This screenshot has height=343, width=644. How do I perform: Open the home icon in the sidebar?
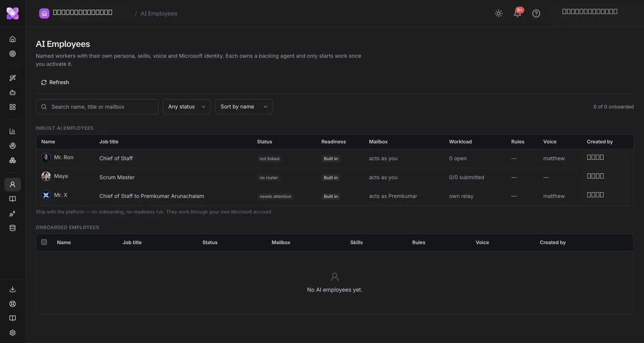(x=12, y=39)
